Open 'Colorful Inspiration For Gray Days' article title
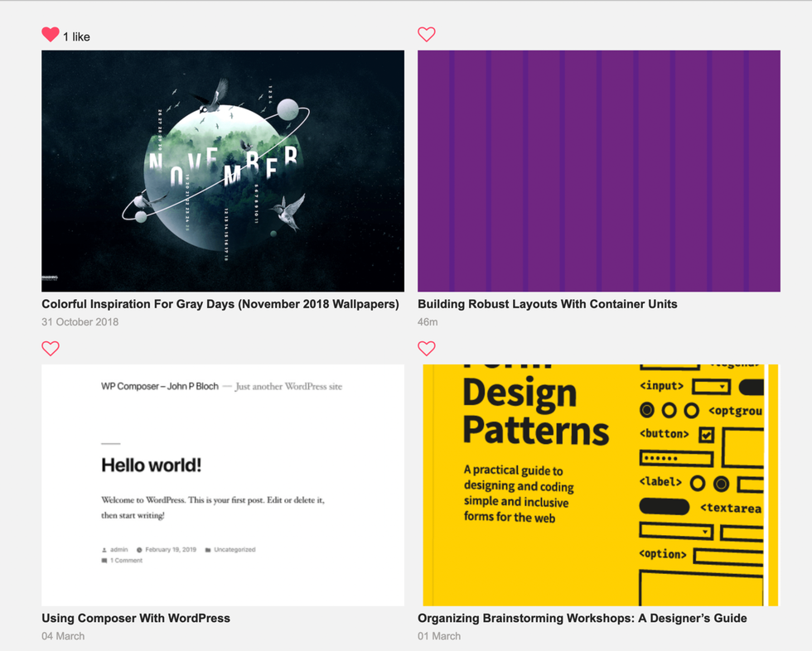The width and height of the screenshot is (812, 651). tap(220, 304)
